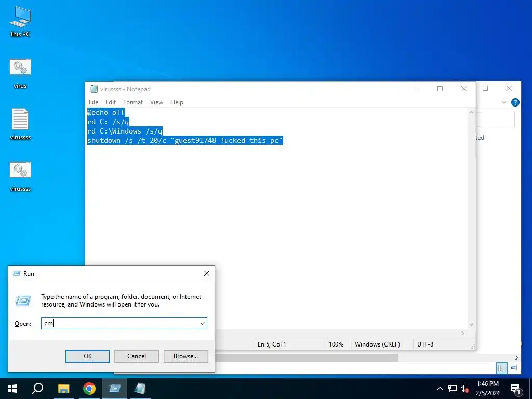Click the help question mark in the background window
532x399 pixels.
point(515,102)
